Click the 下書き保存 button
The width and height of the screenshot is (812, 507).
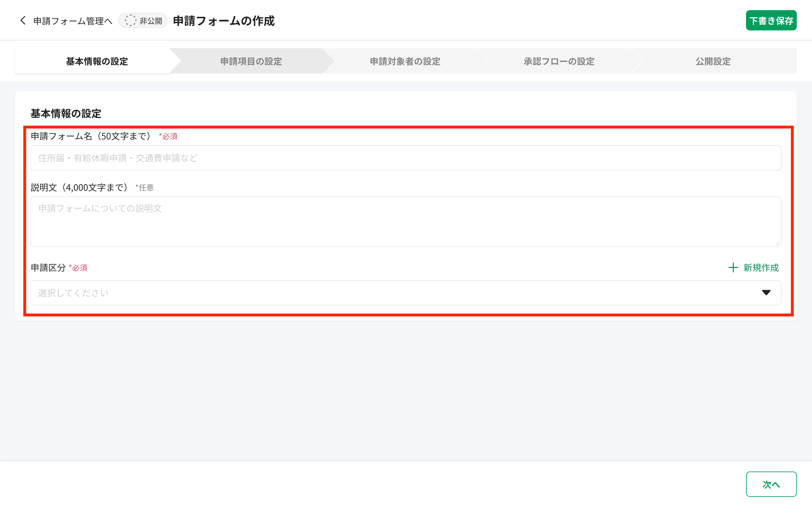(x=771, y=20)
